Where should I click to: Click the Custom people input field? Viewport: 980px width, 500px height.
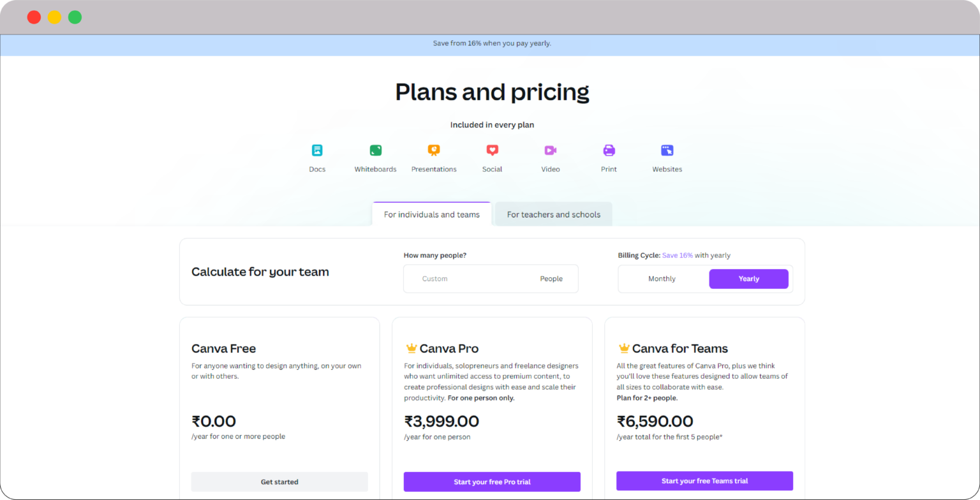pyautogui.click(x=472, y=279)
